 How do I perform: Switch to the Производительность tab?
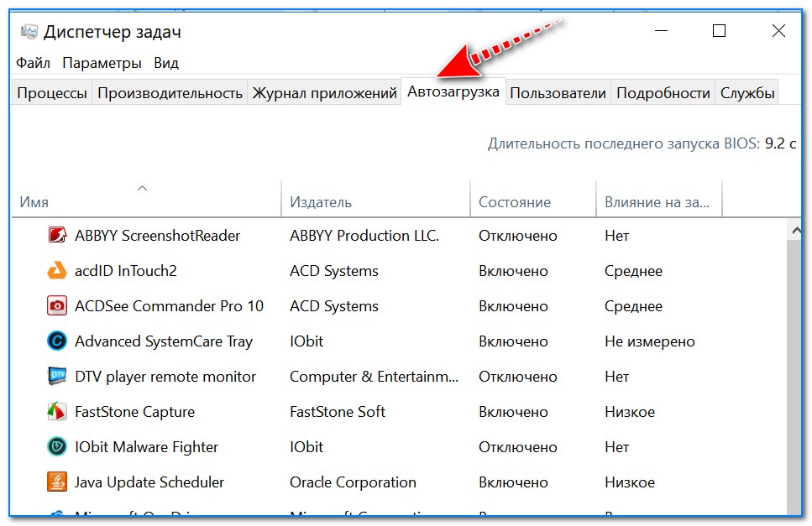(170, 93)
